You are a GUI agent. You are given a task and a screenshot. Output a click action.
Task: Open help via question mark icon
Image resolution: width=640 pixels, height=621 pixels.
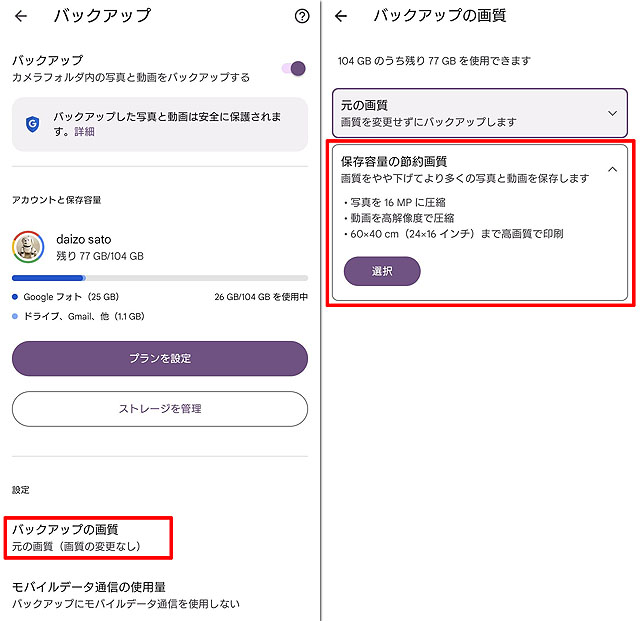coord(302,16)
